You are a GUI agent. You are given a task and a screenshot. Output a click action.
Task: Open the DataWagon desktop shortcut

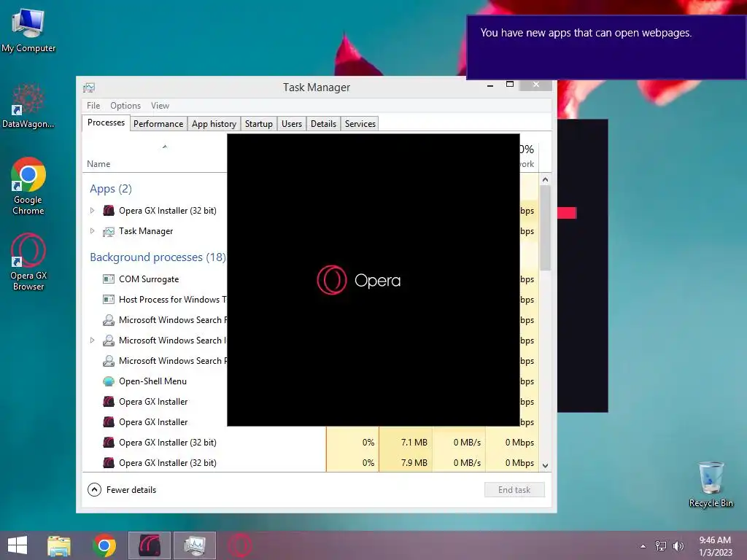click(28, 106)
